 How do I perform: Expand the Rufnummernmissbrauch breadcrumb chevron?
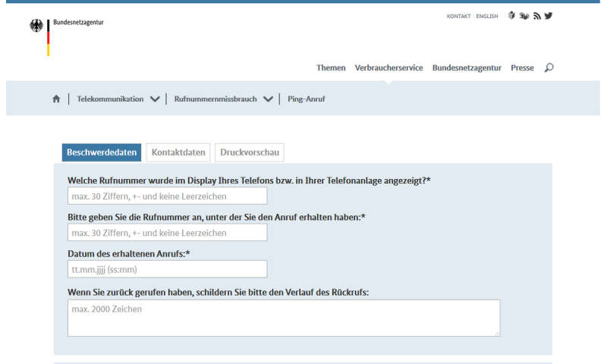point(268,99)
